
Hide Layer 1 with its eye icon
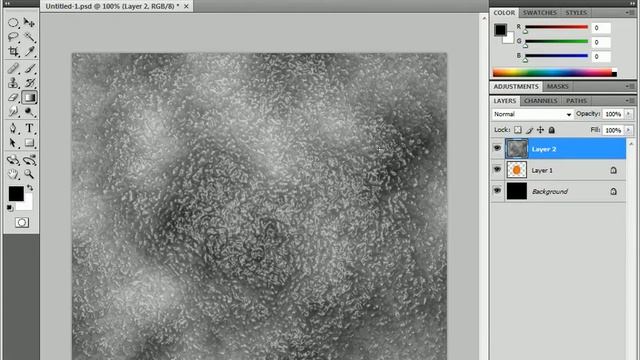point(497,169)
